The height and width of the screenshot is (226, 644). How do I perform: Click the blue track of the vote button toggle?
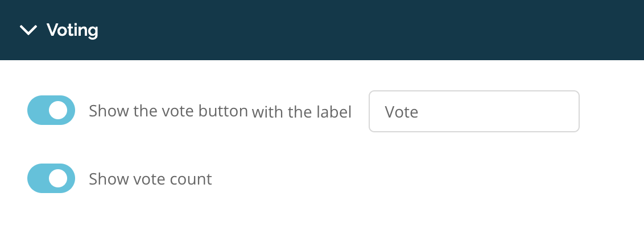point(37,110)
